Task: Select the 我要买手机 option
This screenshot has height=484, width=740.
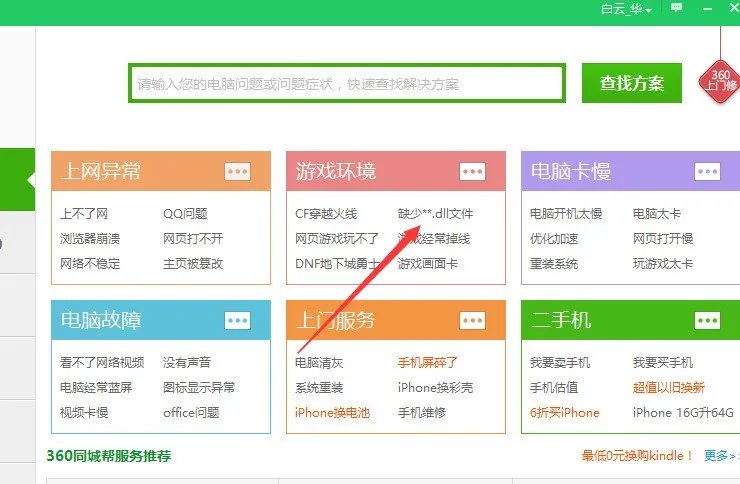Action: tap(663, 363)
